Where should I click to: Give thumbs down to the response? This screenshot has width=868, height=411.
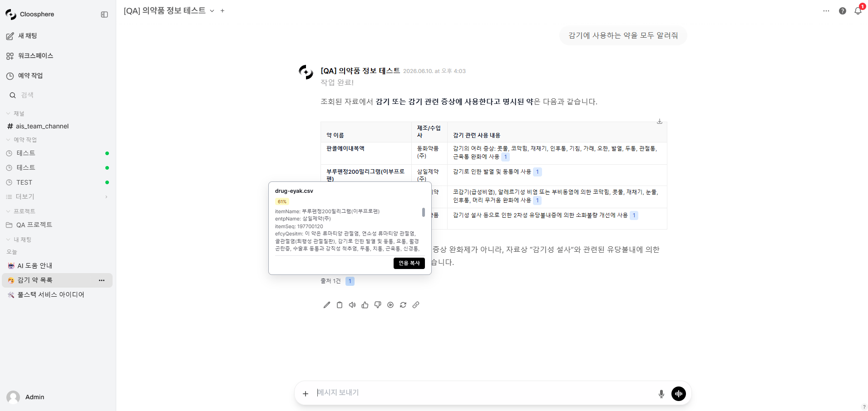click(x=378, y=305)
